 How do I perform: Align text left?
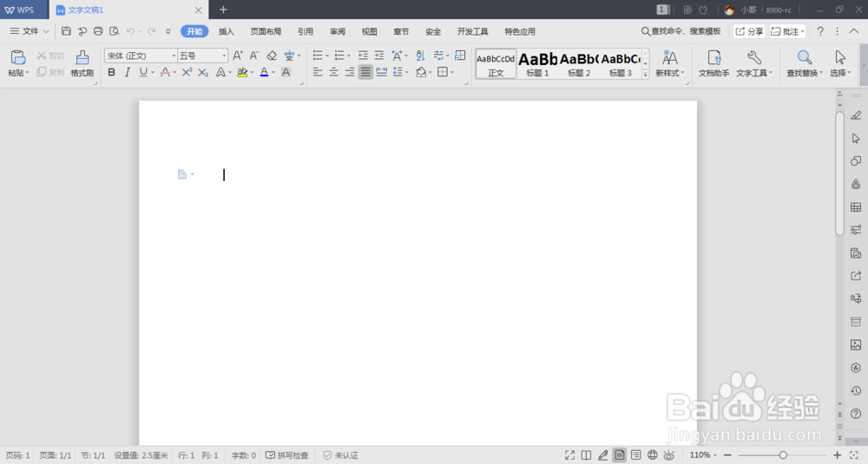pyautogui.click(x=317, y=73)
